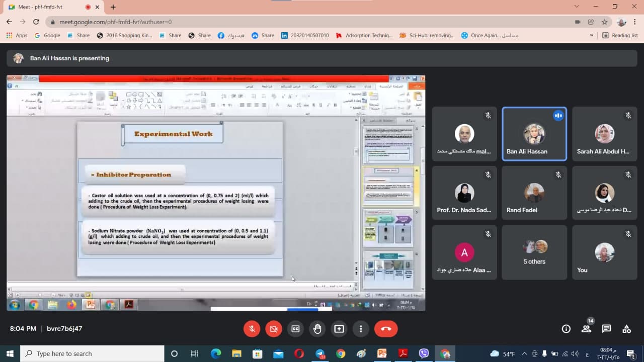Open Task View on the taskbar

click(x=195, y=353)
